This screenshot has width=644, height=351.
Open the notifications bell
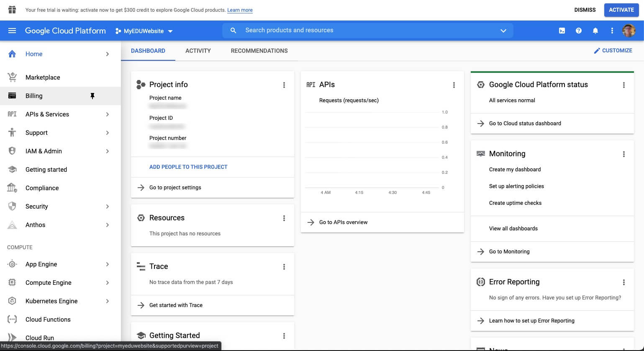(595, 31)
